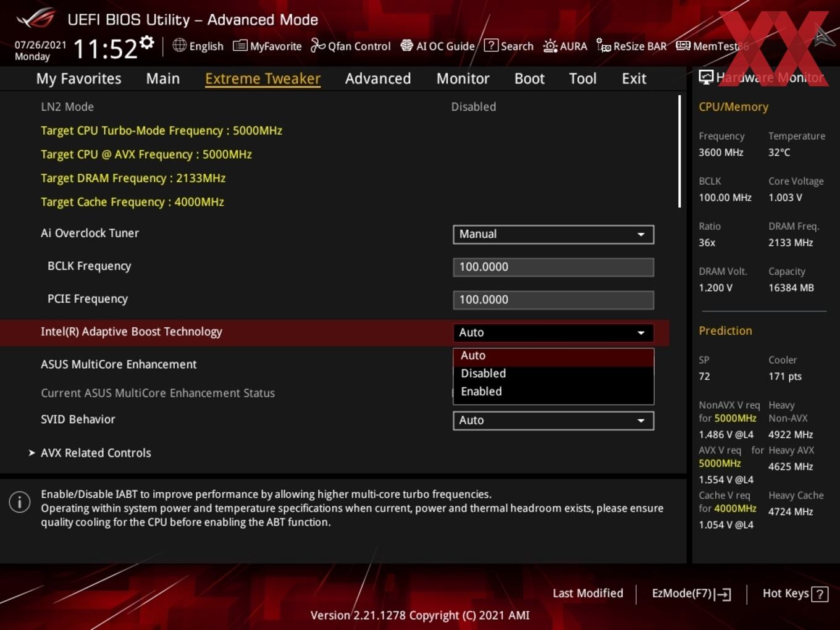Viewport: 840px width, 630px height.
Task: Click the Prediction section heading
Action: click(x=725, y=330)
